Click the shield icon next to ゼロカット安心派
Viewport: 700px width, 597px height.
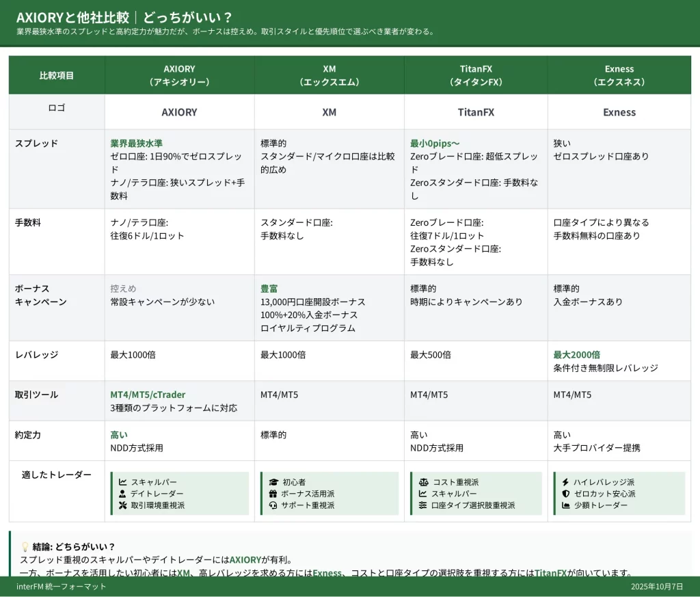(565, 494)
